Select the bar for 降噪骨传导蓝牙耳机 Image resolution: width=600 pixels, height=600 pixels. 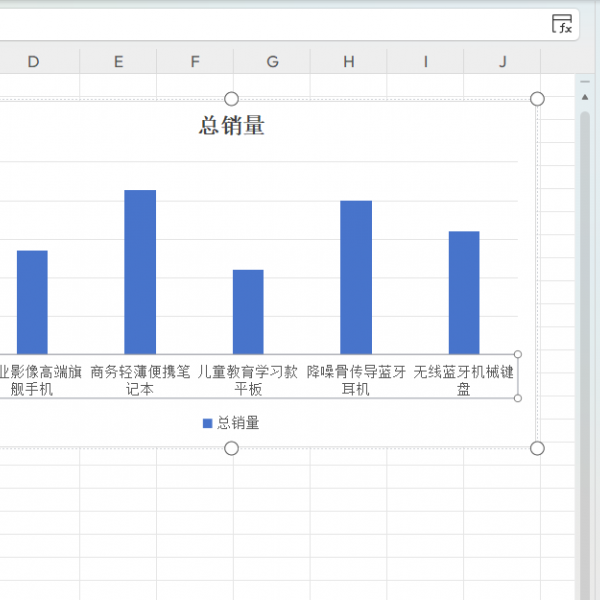(x=356, y=277)
